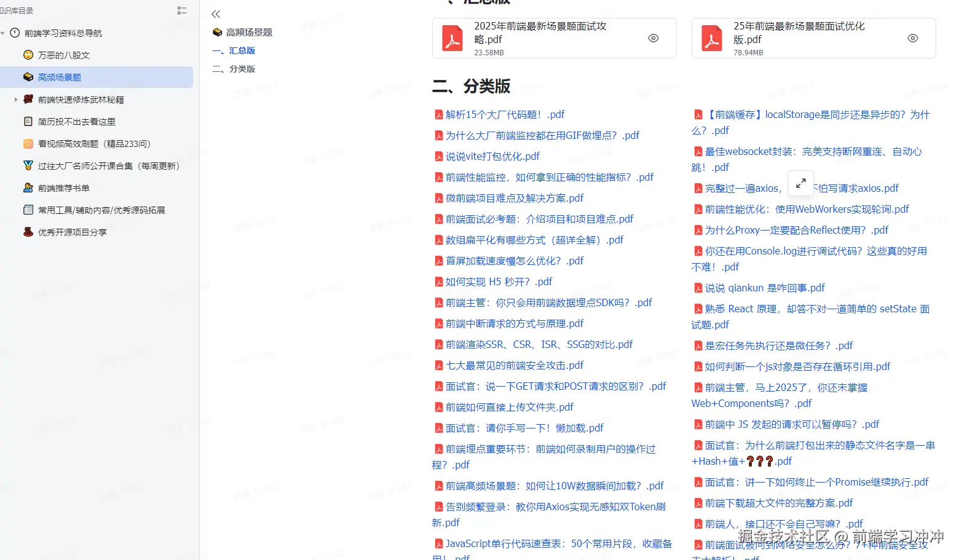Open 面试官：请你手写一下！懒加载 pdf
Image resolution: width=959 pixels, height=560 pixels.
tap(524, 428)
